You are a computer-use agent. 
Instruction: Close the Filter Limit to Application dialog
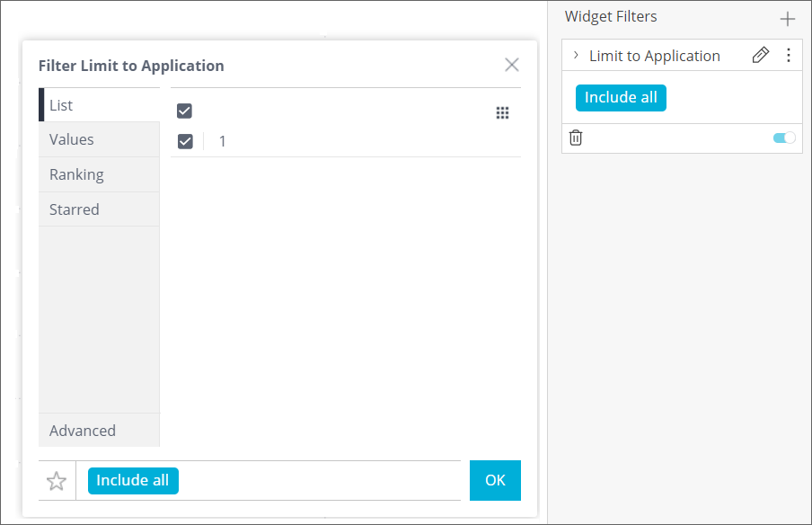(x=512, y=65)
